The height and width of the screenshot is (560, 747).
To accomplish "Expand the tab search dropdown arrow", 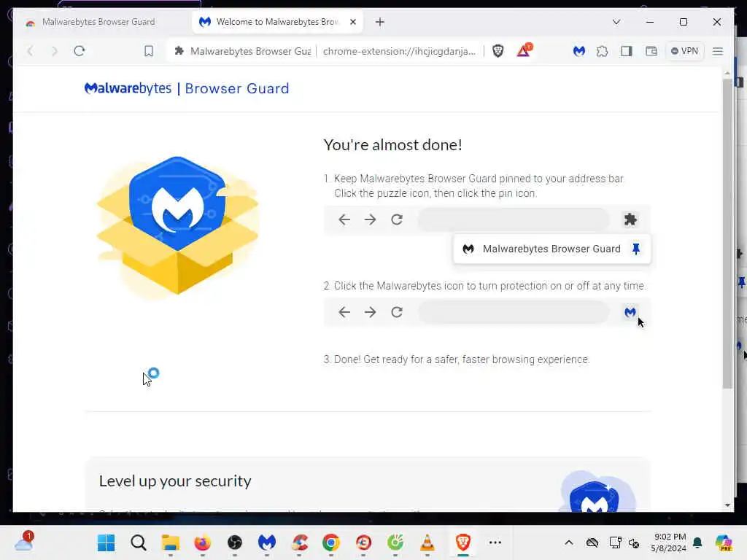I will pyautogui.click(x=616, y=22).
